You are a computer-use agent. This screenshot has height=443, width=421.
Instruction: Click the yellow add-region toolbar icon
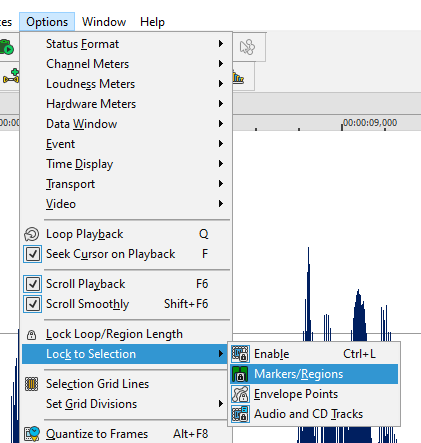coord(11,76)
